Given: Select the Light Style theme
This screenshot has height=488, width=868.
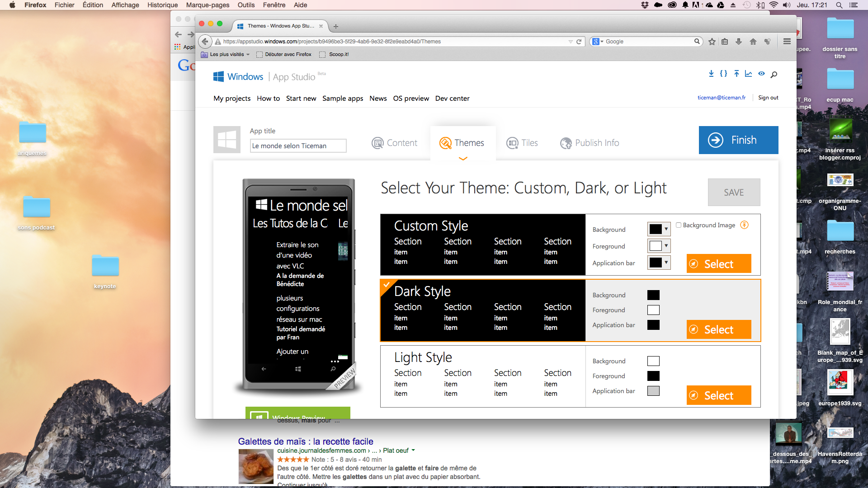Looking at the screenshot, I should (x=719, y=395).
